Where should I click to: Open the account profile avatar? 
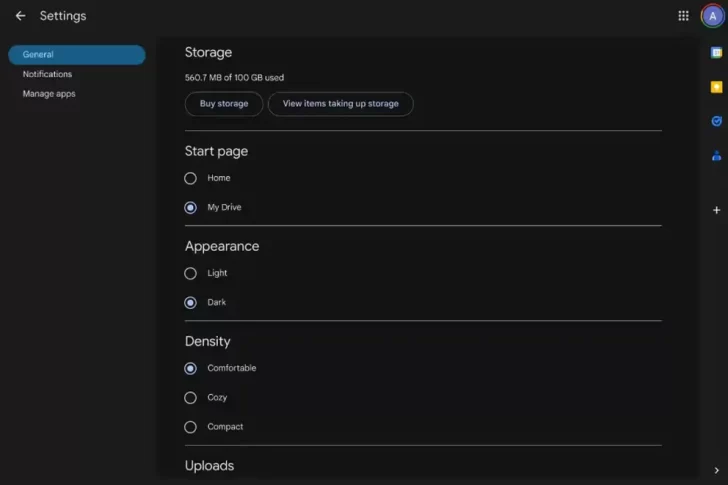click(x=711, y=16)
